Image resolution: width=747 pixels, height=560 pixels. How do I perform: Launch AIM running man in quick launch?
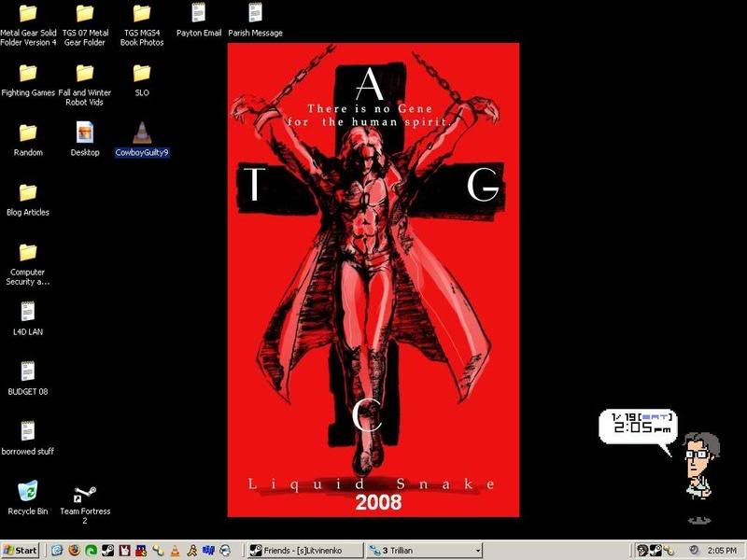(x=191, y=551)
